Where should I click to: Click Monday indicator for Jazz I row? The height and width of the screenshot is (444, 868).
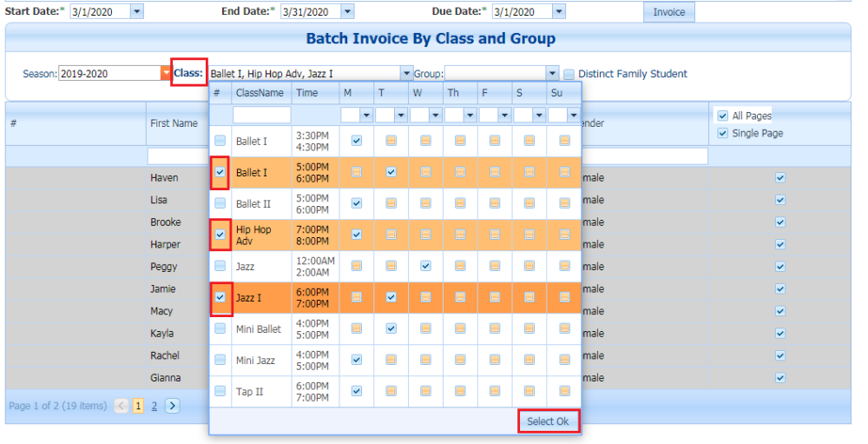(x=357, y=298)
